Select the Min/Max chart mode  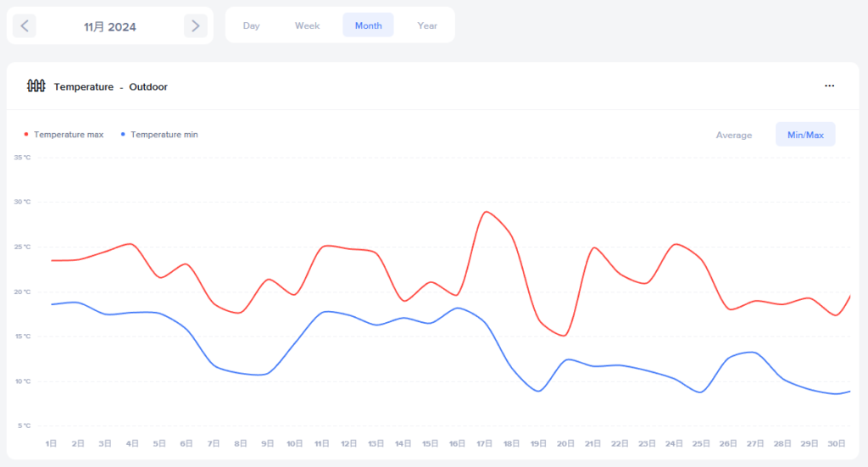click(805, 135)
